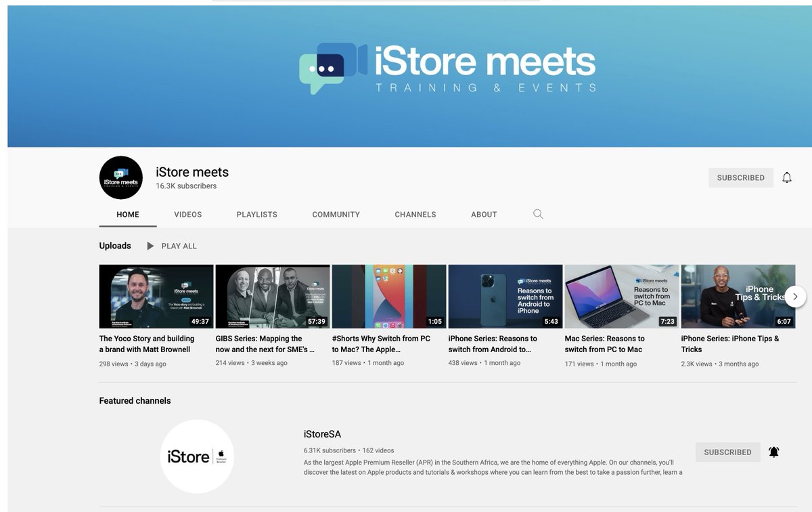
Task: Go to the COMMUNITY tab
Action: tap(336, 214)
